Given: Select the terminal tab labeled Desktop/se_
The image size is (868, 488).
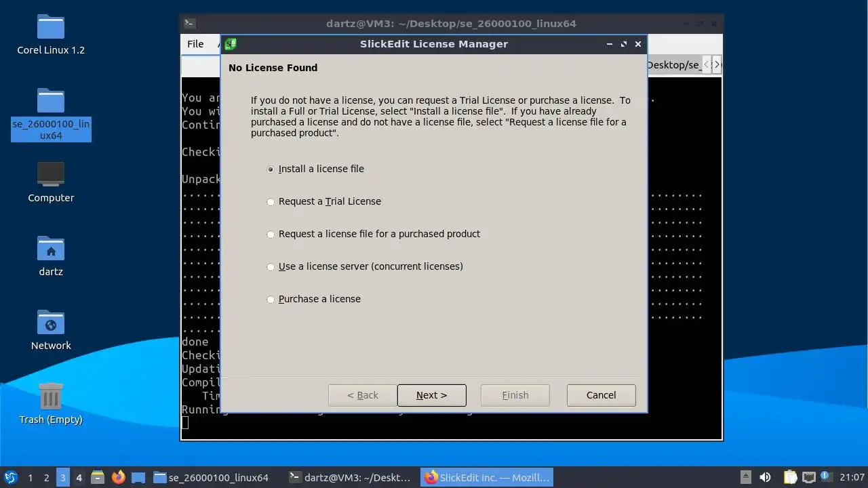Looking at the screenshot, I should [673, 65].
